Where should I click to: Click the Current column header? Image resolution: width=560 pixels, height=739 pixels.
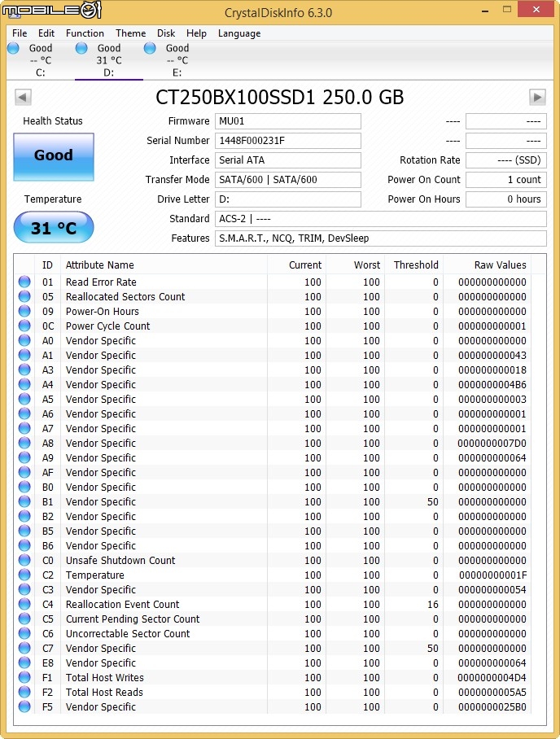click(297, 265)
